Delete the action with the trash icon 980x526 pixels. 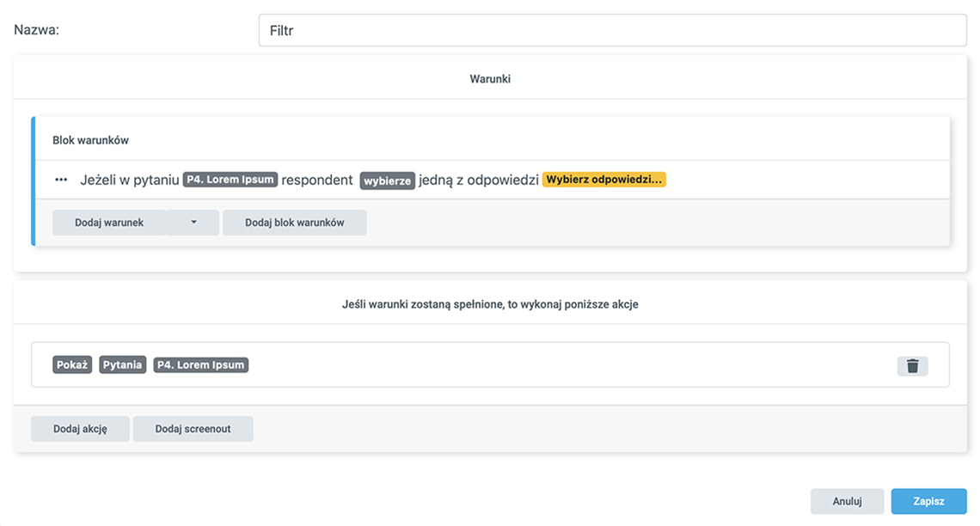pos(912,366)
